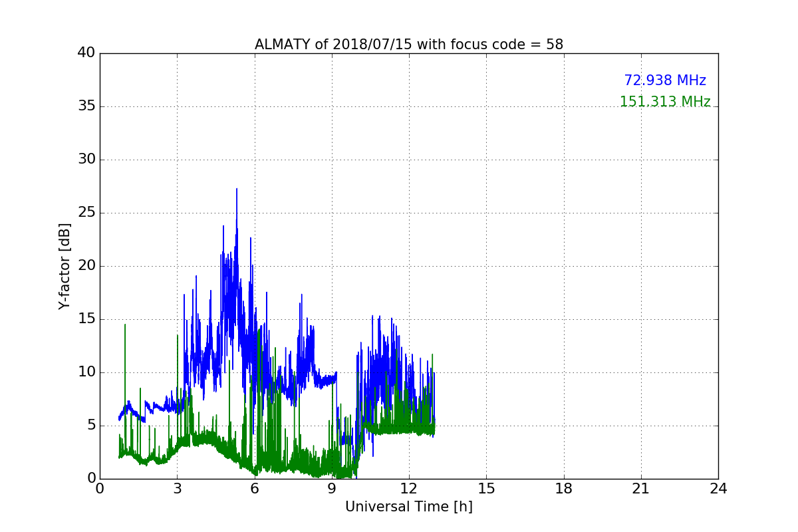The width and height of the screenshot is (798, 532).
Task: Click the x-axis tick label 9
Action: pos(332,488)
